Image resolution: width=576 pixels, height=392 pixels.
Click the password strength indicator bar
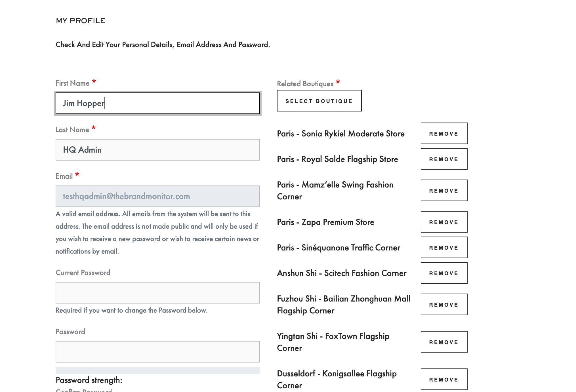point(157,370)
